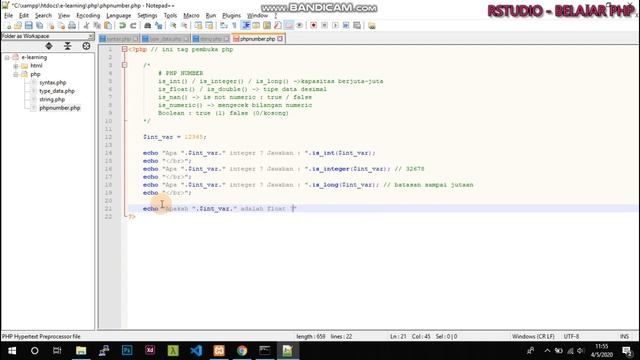Click the Replace toolbar icon
Screen dimensions: 640x360
pos(158,26)
